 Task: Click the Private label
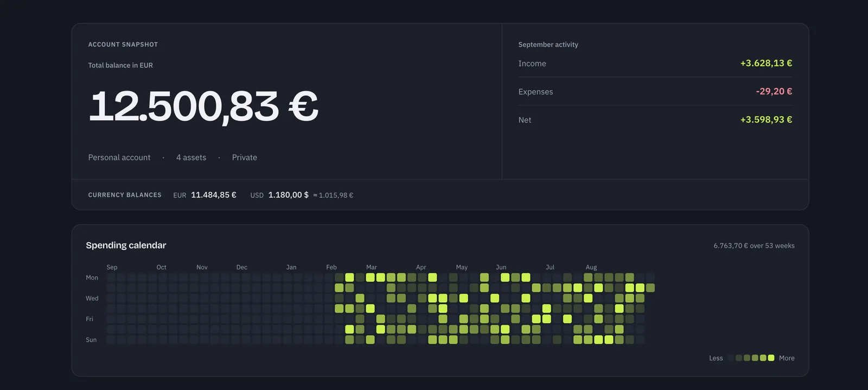(245, 157)
